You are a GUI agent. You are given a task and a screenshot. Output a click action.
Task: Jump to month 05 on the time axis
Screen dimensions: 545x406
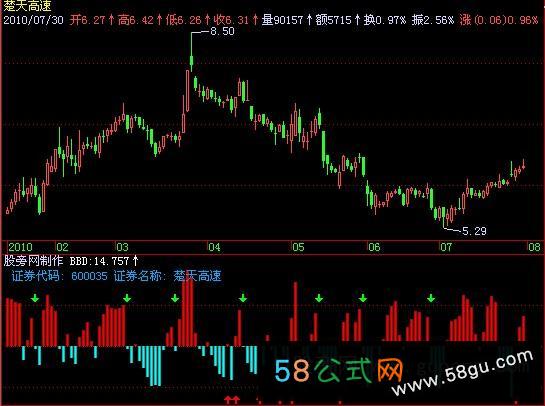pyautogui.click(x=298, y=247)
